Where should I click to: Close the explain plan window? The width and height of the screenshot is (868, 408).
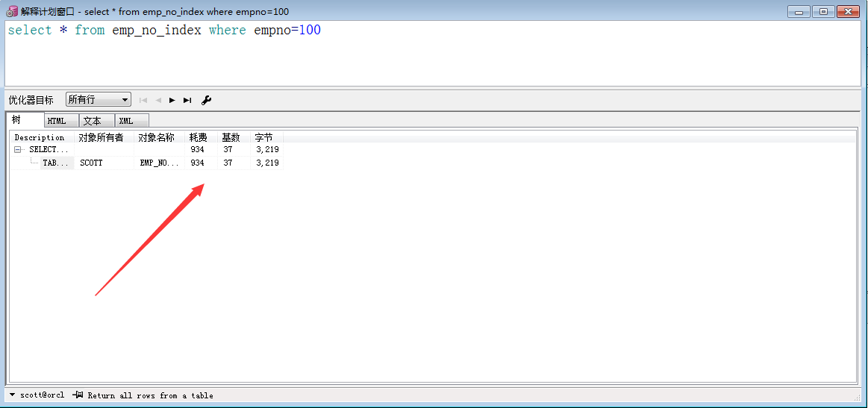pyautogui.click(x=848, y=11)
